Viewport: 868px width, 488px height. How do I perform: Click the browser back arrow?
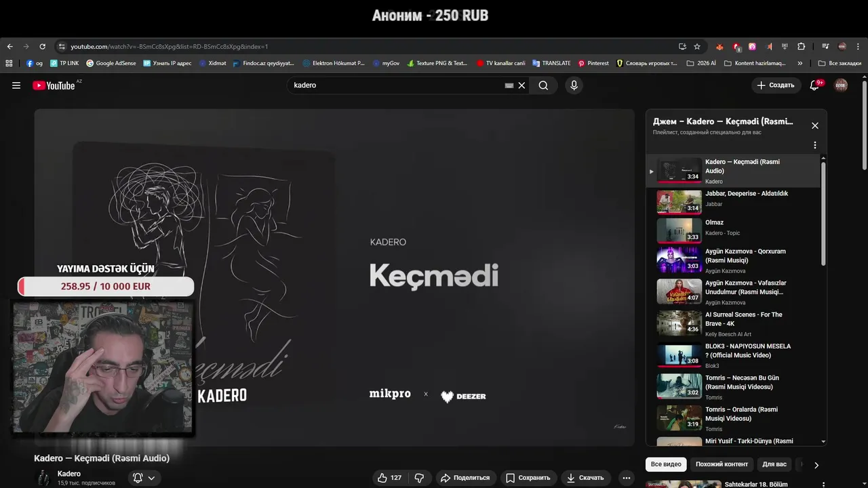tap(9, 47)
